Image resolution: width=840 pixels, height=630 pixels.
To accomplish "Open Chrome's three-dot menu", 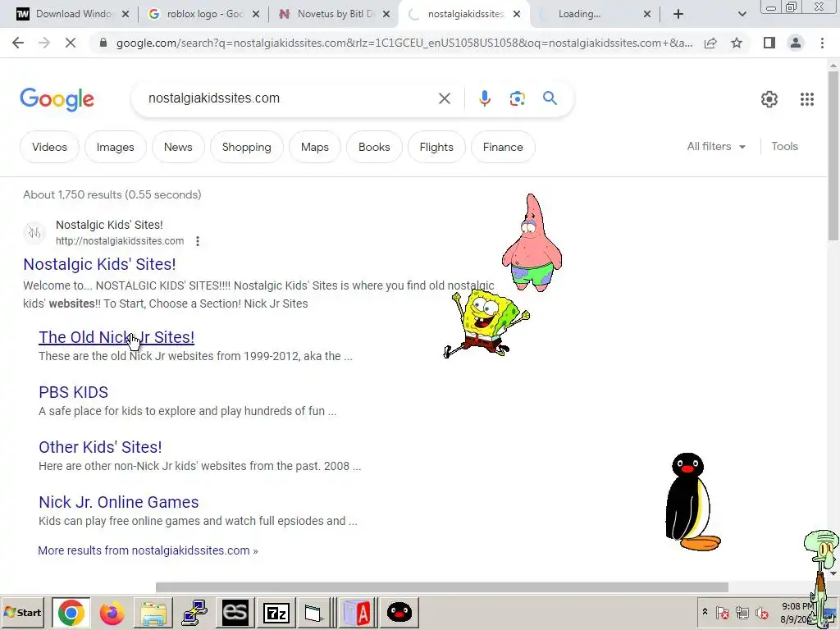I will [x=822, y=43].
